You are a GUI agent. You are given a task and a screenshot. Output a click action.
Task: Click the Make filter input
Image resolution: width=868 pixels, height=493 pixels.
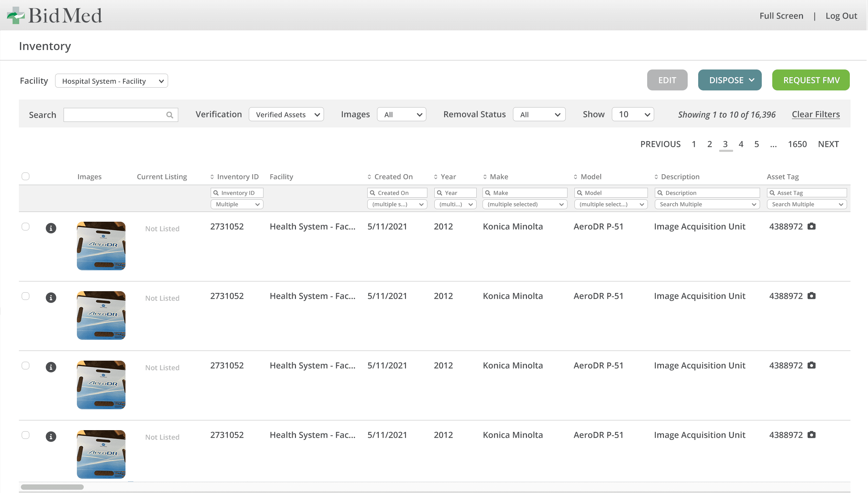point(525,193)
